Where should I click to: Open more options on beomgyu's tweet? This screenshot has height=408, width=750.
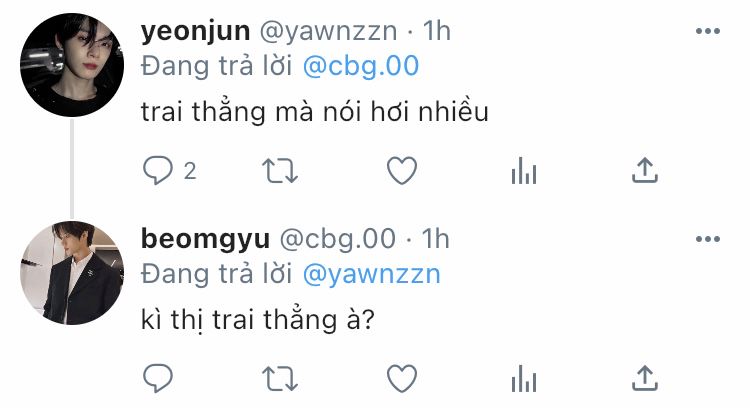[707, 239]
